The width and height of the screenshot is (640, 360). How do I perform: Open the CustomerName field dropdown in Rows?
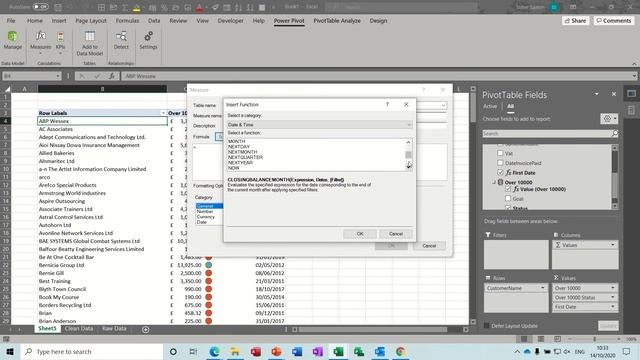pos(542,288)
